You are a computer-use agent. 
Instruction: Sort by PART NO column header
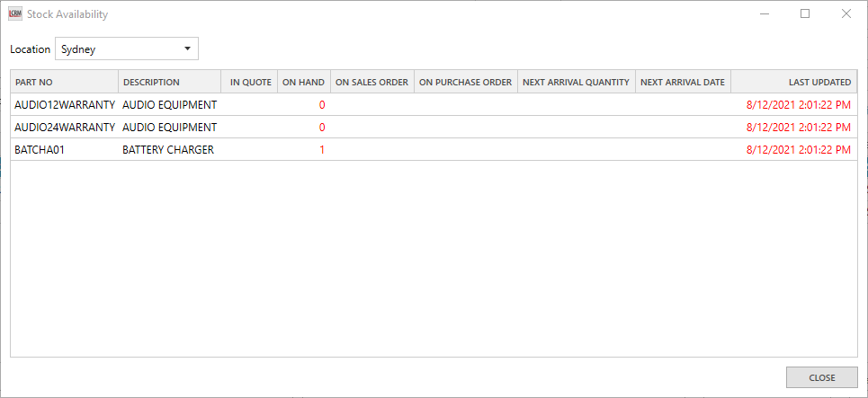(64, 83)
